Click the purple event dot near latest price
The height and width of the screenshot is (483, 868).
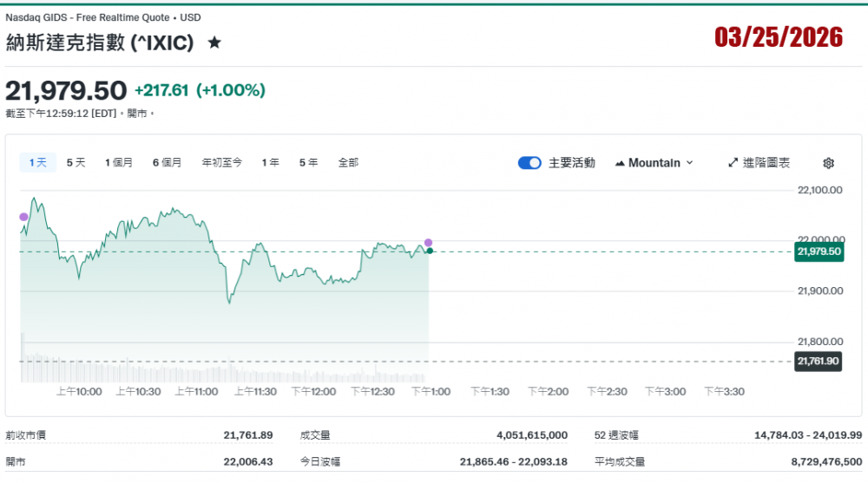click(x=428, y=243)
